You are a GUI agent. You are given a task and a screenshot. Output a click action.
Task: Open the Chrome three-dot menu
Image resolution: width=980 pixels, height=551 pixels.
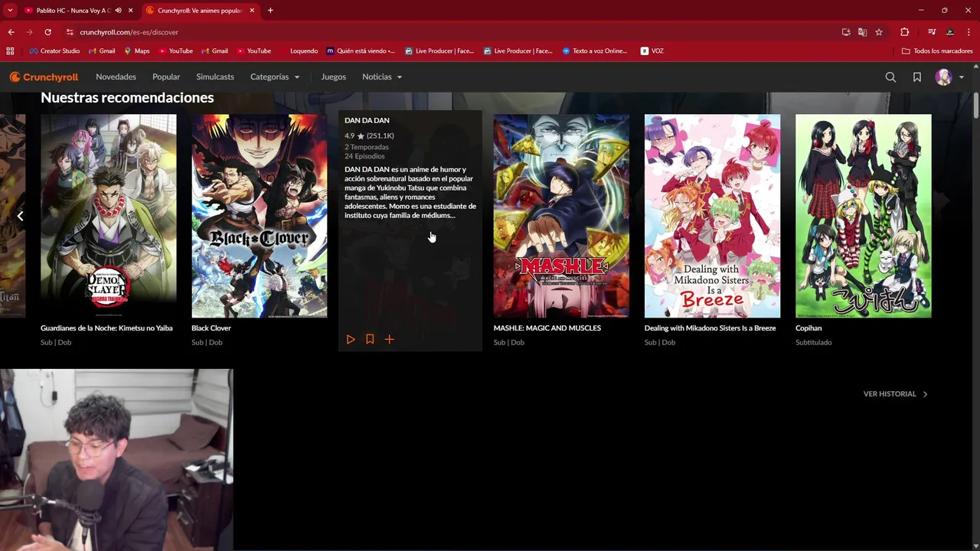pos(969,32)
